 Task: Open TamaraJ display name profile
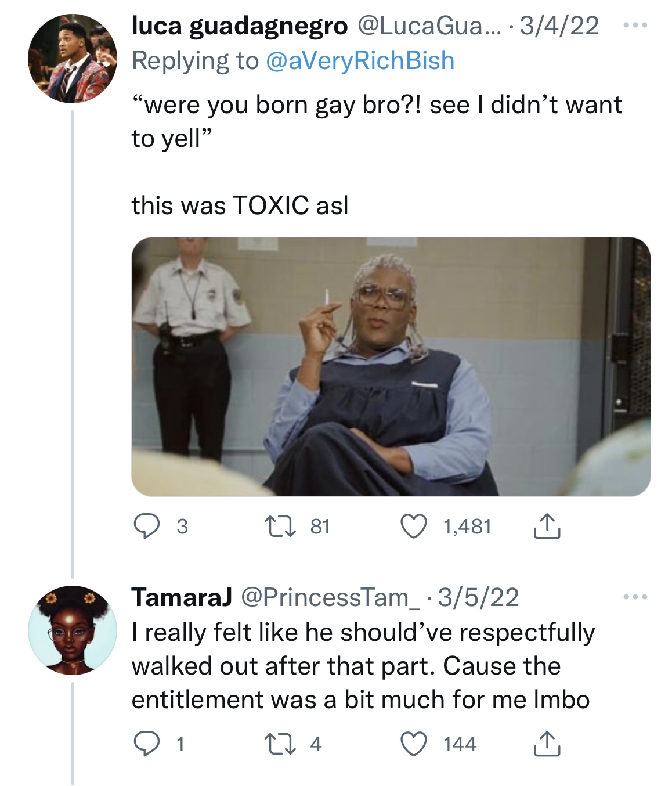182,597
